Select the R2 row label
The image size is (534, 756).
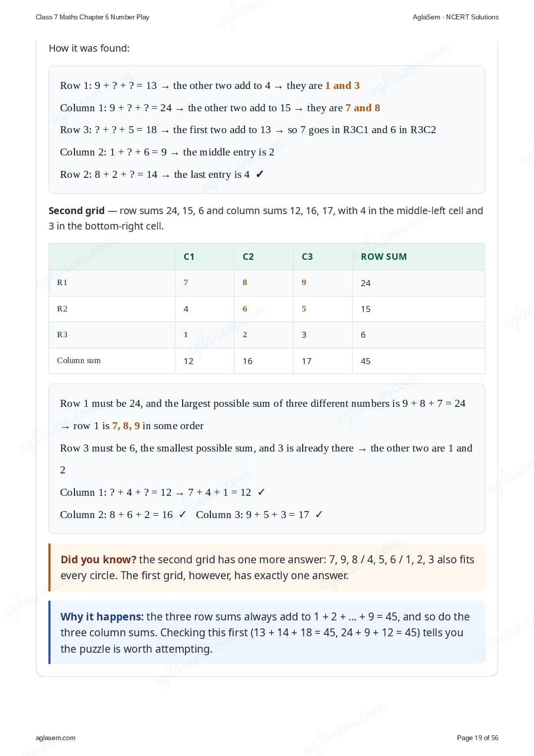point(62,308)
